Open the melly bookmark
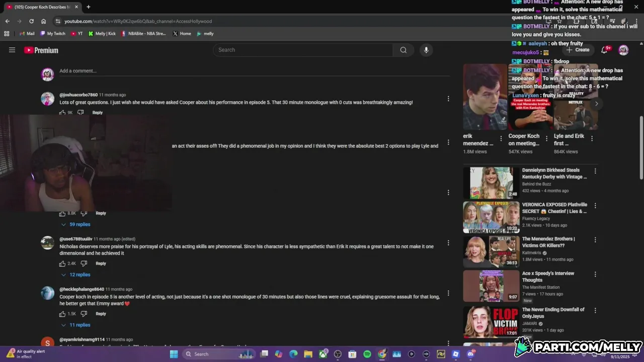The image size is (644, 362). [205, 34]
